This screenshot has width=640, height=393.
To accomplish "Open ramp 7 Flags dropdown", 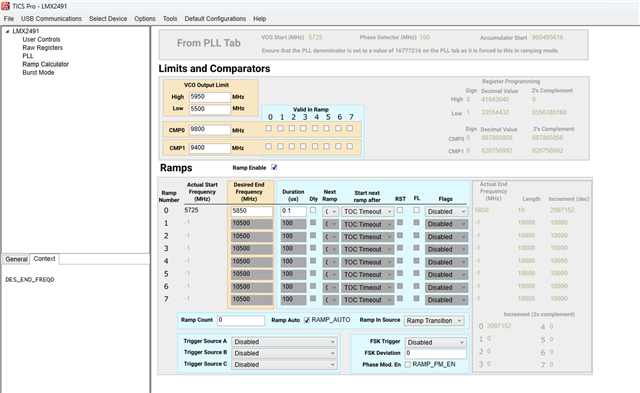I will pos(446,300).
